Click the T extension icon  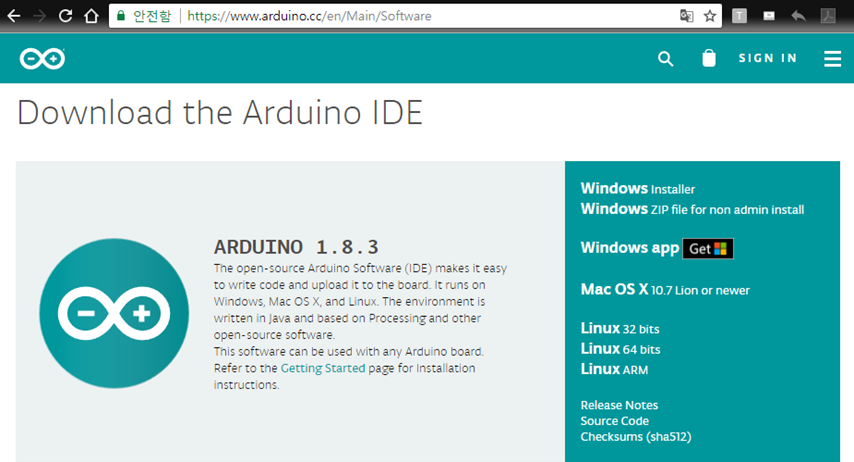coord(739,16)
